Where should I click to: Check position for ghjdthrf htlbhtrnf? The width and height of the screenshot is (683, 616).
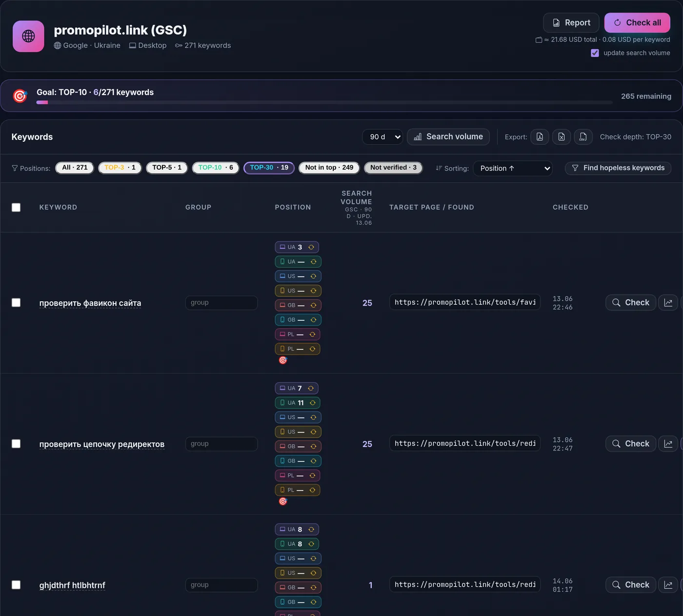631,585
